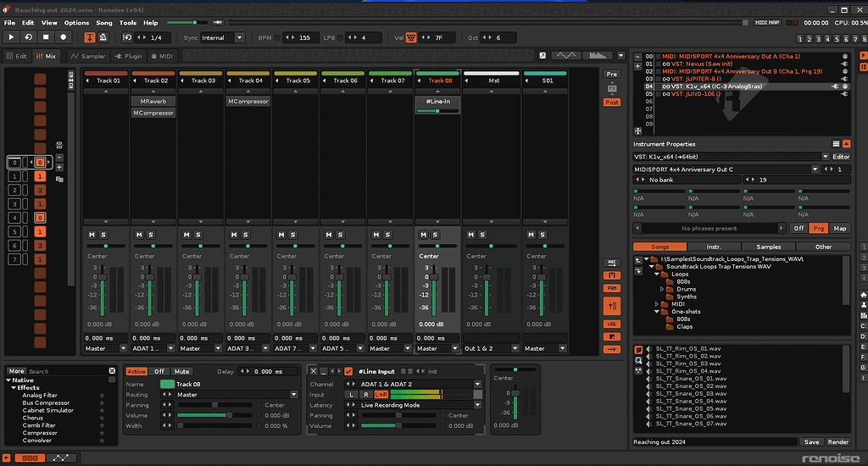This screenshot has height=466, width=868.
Task: Mute the Mst master track
Action: 471,235
